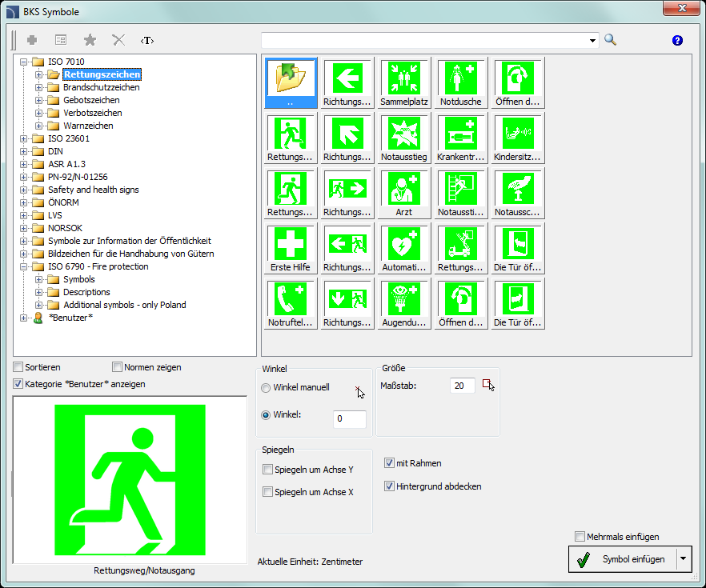The width and height of the screenshot is (706, 588).
Task: Click the scale picker icon beside Maßstab
Action: point(488,386)
